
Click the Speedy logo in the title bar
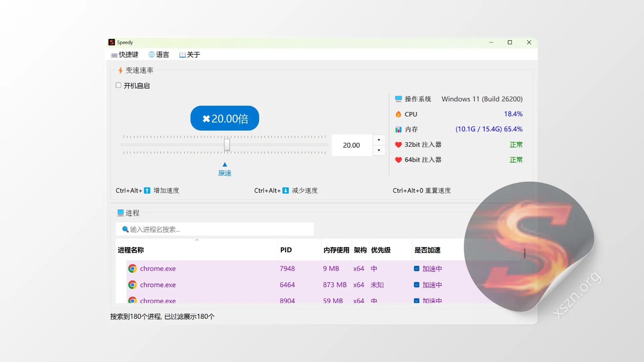pos(112,42)
